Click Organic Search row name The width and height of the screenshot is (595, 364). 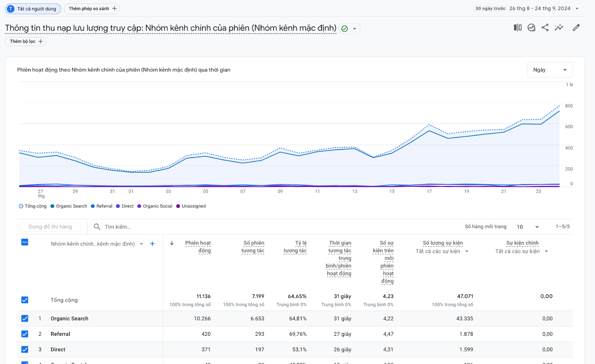tap(70, 318)
